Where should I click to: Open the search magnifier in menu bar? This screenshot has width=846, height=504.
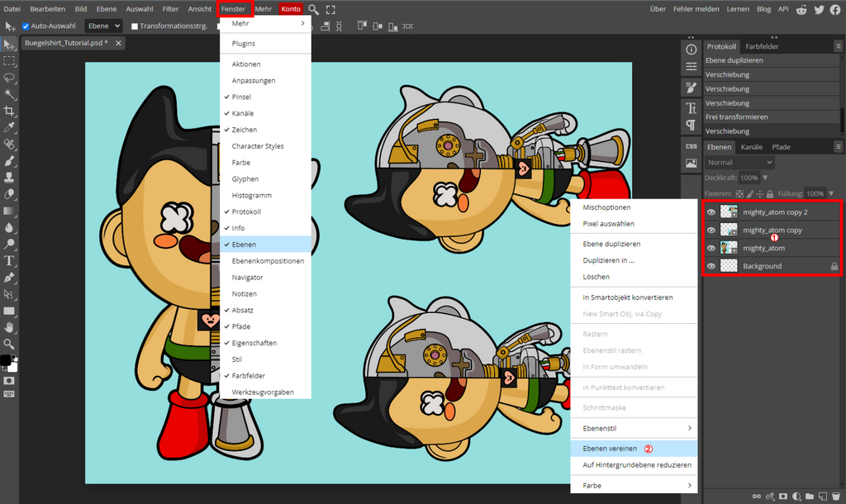point(314,9)
